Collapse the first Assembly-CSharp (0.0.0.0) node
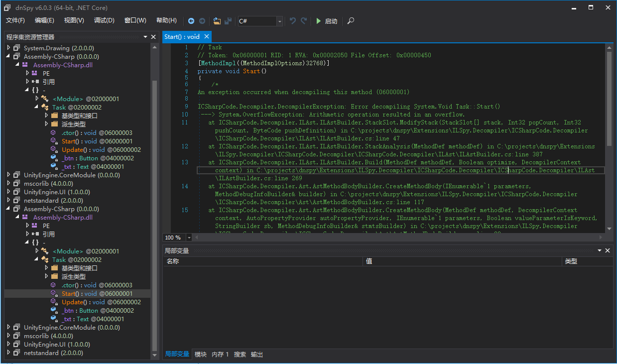This screenshot has height=364, width=617. [8, 57]
